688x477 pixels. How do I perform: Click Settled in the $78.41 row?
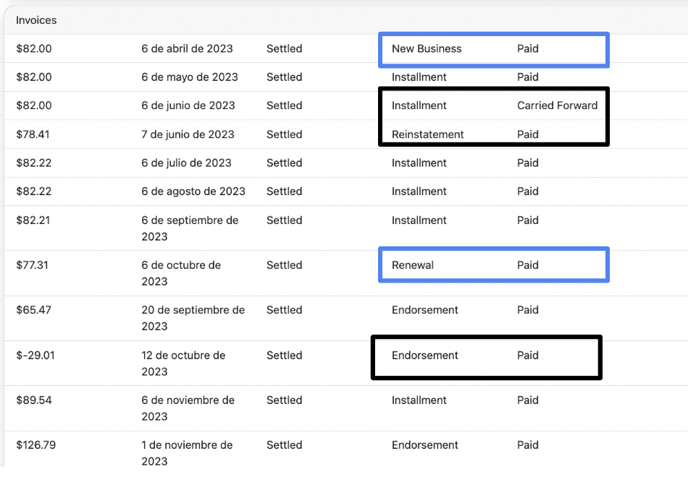(x=284, y=134)
